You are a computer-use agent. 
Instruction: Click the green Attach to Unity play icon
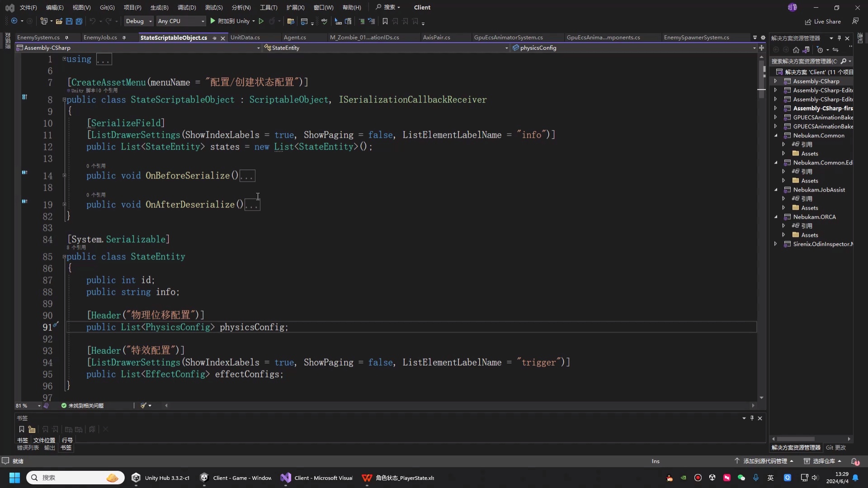[x=212, y=21]
